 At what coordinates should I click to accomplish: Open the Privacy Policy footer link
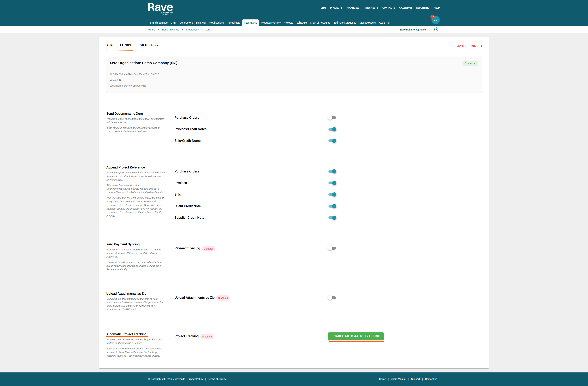point(195,379)
